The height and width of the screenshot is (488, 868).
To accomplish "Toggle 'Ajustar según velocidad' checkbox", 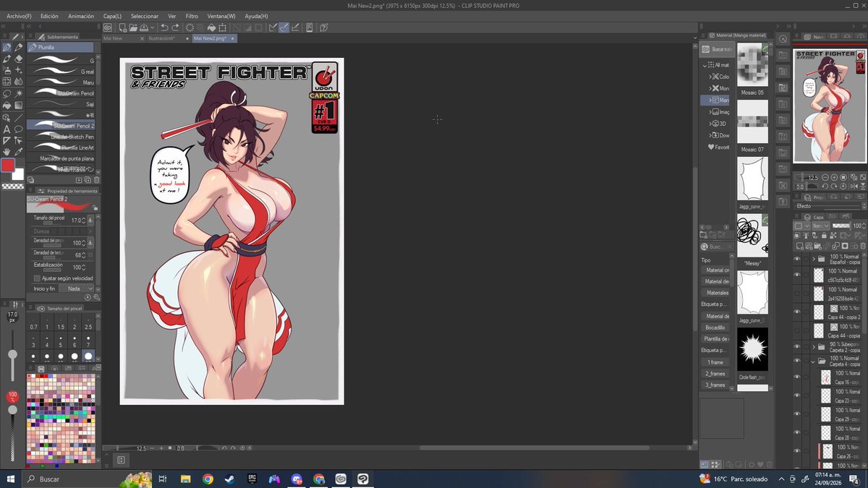I will pos(37,278).
